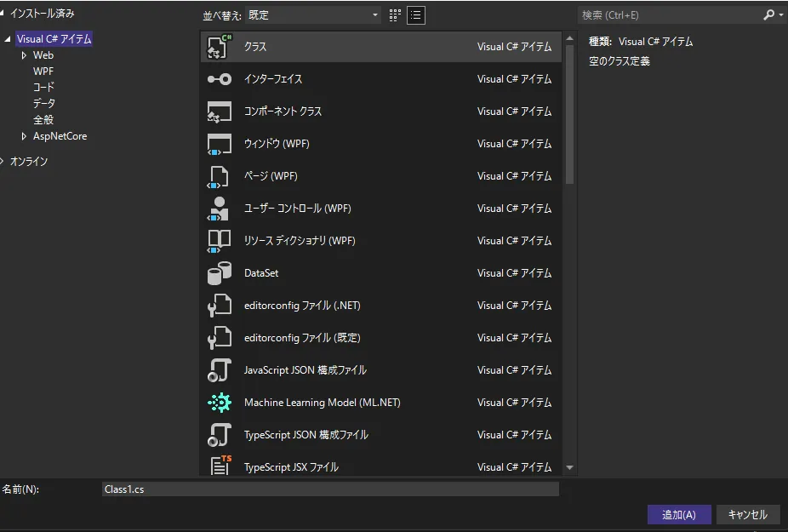Select the 全般 category
The image size is (788, 532).
coord(43,120)
